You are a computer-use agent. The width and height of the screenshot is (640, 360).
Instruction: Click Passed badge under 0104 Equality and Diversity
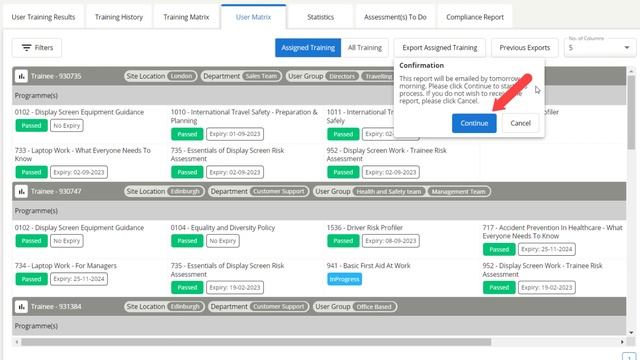coord(187,241)
